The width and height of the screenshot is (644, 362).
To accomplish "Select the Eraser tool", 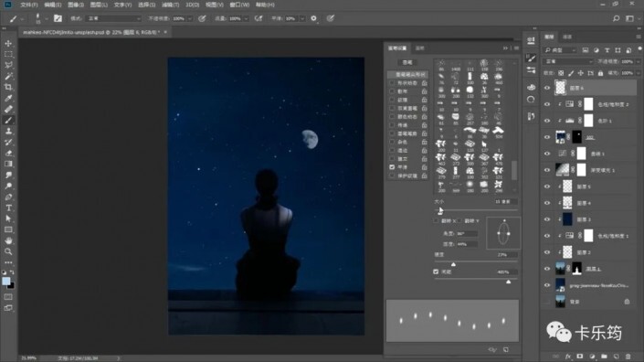I will [x=8, y=153].
